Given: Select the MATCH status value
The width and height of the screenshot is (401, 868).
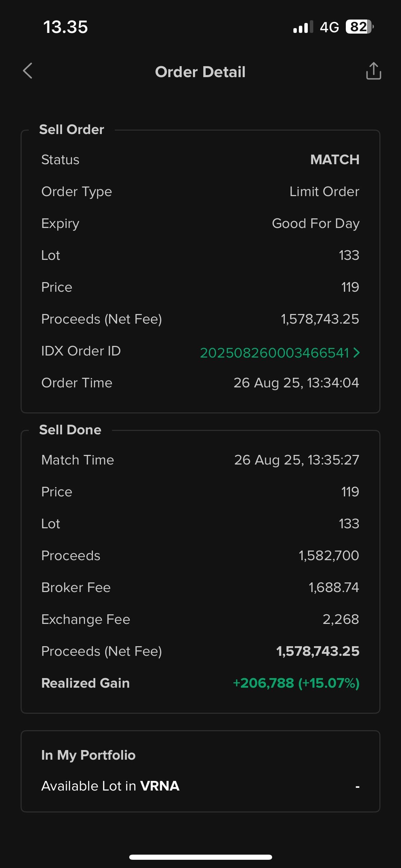Looking at the screenshot, I should (335, 159).
